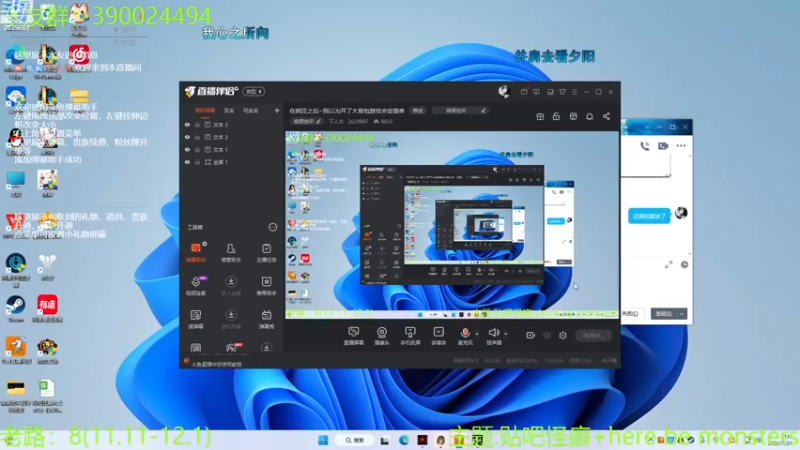Toggle visibility of the 文本 3 source
Image resolution: width=800 pixels, height=450 pixels.
pyautogui.click(x=187, y=124)
